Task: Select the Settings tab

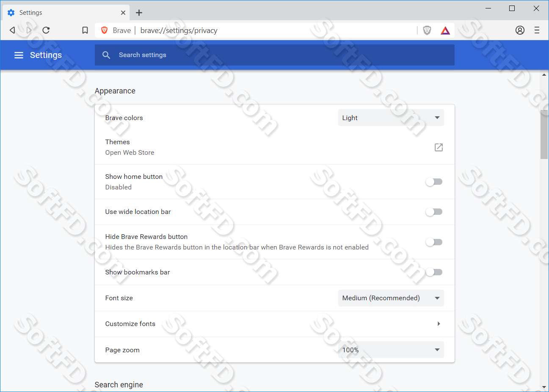Action: tap(66, 13)
